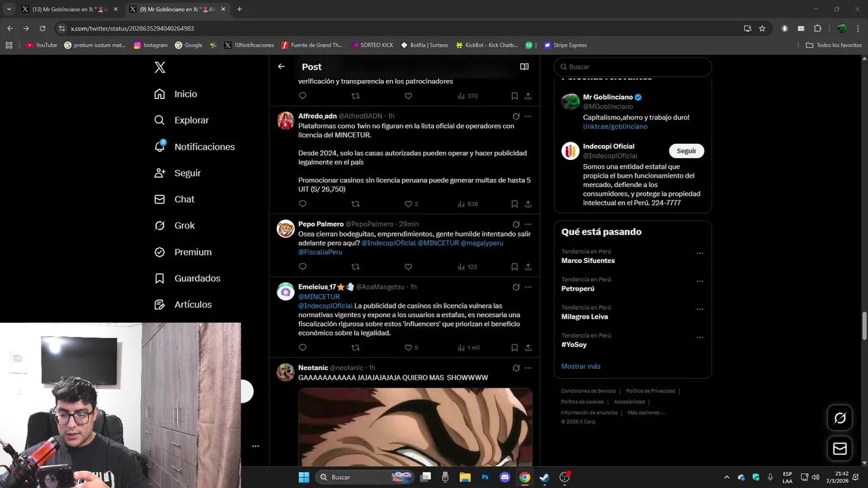Open more options on Alfredo_adn's post
Screen dimensions: 868x488
point(528,116)
